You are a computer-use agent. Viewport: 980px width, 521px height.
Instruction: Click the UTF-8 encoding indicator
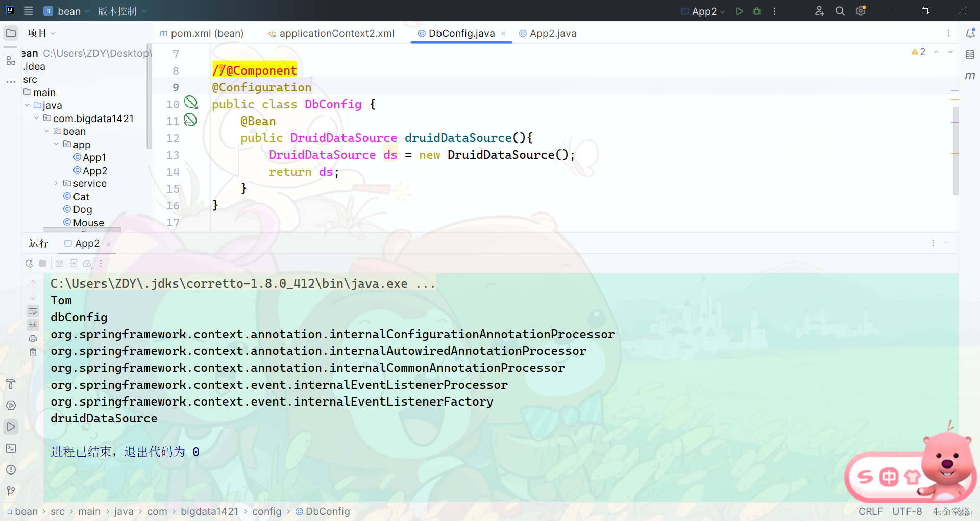tap(907, 511)
